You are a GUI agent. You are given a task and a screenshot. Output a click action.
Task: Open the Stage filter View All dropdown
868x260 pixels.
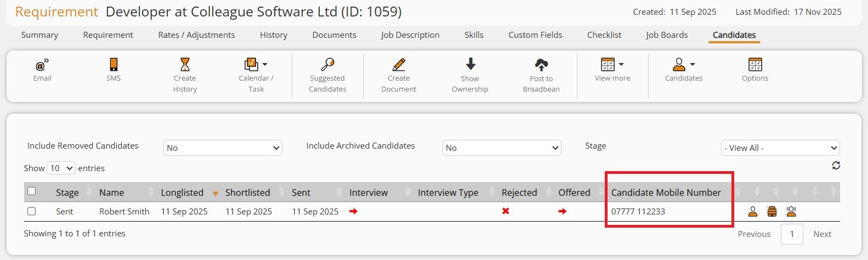780,148
